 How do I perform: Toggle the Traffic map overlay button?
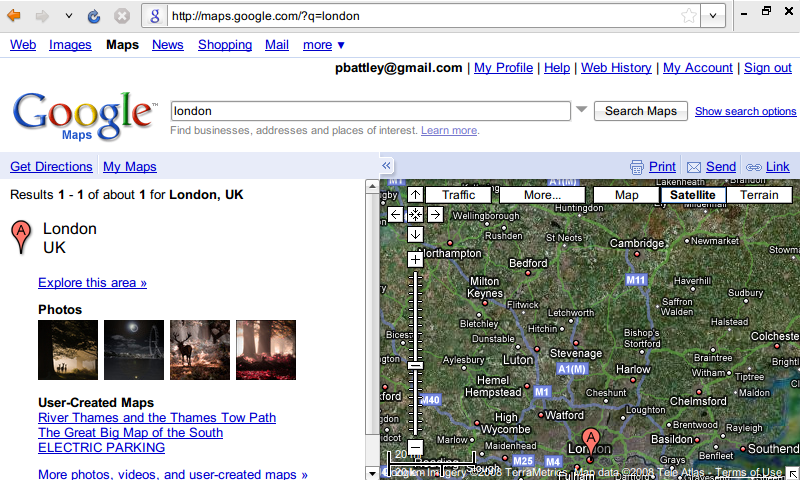pyautogui.click(x=458, y=195)
